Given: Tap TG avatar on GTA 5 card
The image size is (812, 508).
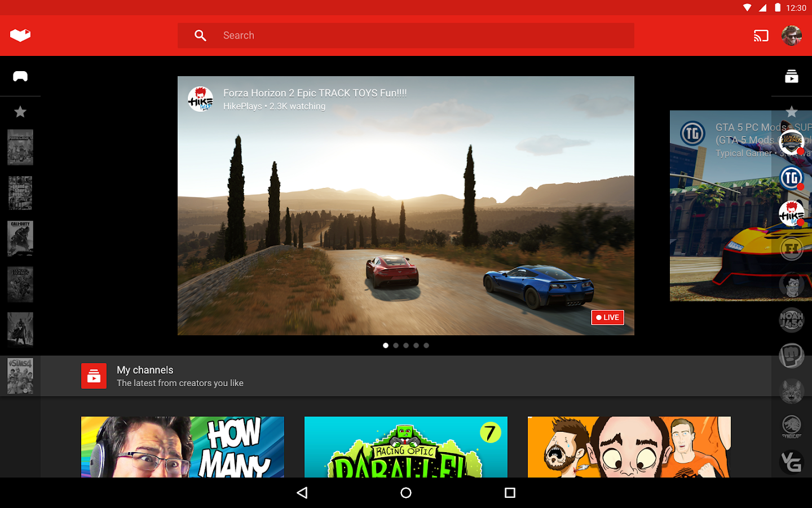Looking at the screenshot, I should point(692,134).
